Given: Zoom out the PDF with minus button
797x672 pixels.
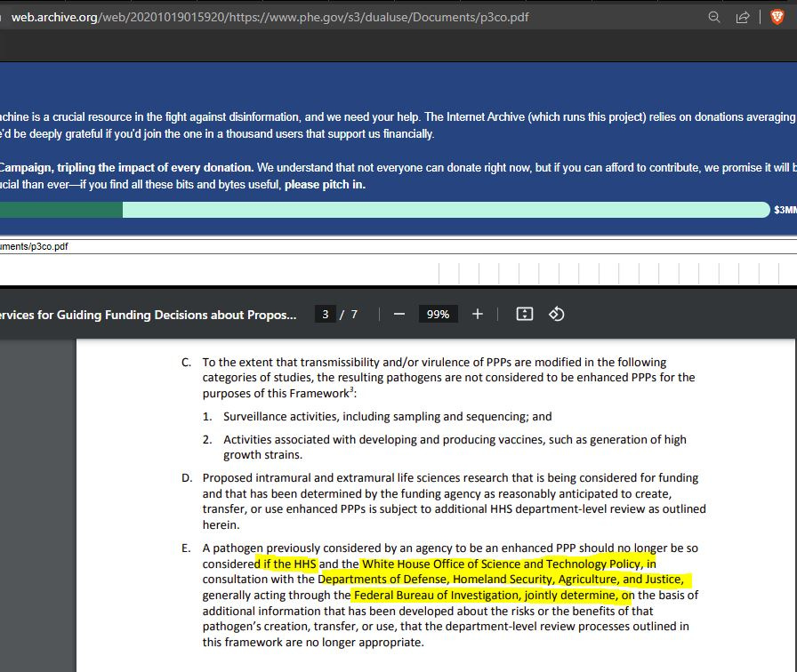Looking at the screenshot, I should (x=399, y=315).
